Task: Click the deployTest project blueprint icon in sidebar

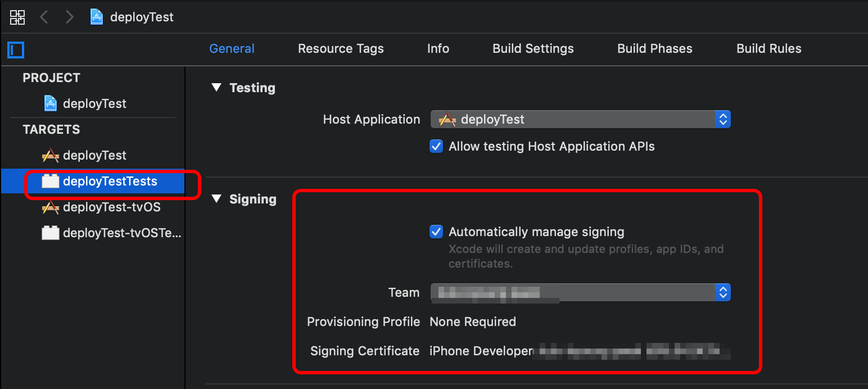Action: [51, 103]
